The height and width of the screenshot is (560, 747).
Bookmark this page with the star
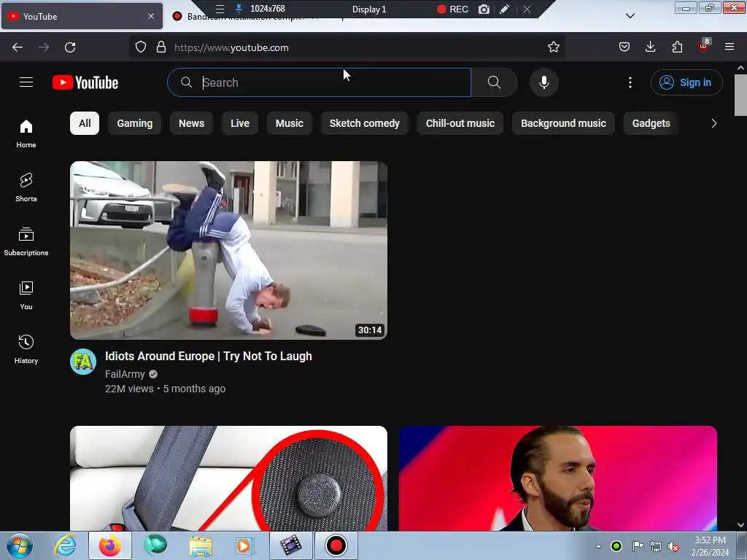(553, 47)
